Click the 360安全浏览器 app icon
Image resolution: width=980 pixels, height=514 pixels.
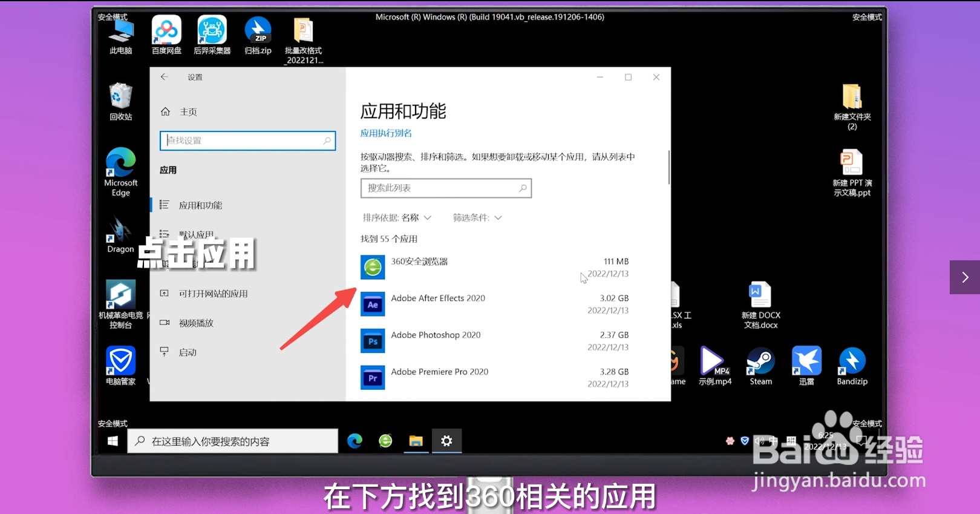pyautogui.click(x=373, y=267)
